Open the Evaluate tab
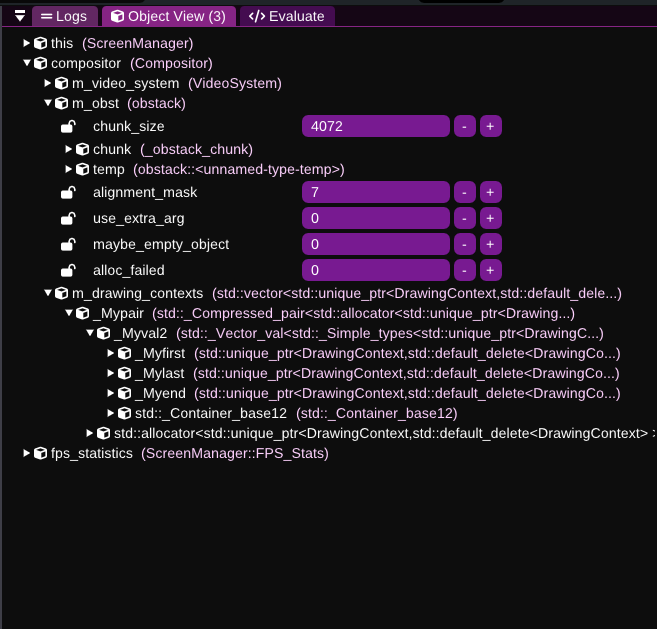Image resolution: width=657 pixels, height=629 pixels. (287, 16)
